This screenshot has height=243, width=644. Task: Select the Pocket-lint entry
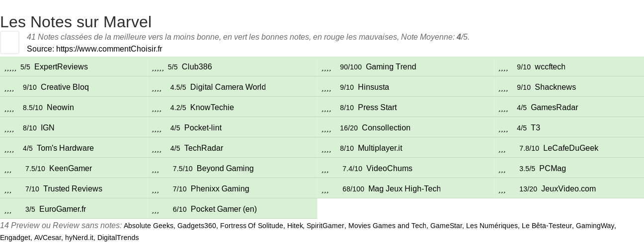click(232, 127)
